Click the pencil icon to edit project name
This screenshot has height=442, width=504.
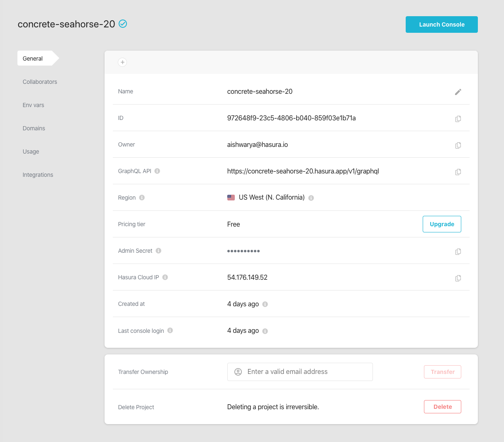[x=458, y=92]
